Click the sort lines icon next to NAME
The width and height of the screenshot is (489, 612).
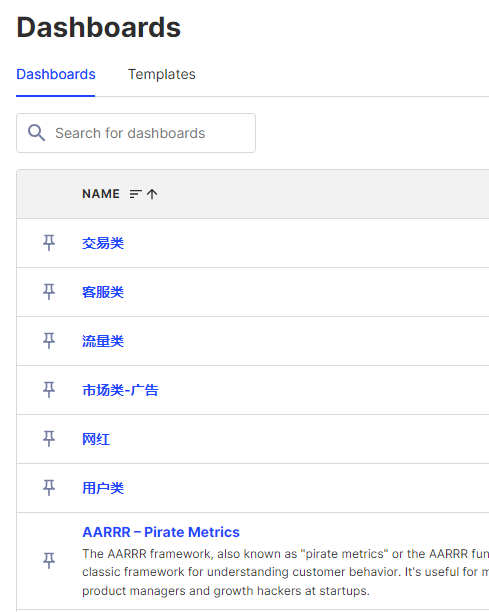(135, 194)
